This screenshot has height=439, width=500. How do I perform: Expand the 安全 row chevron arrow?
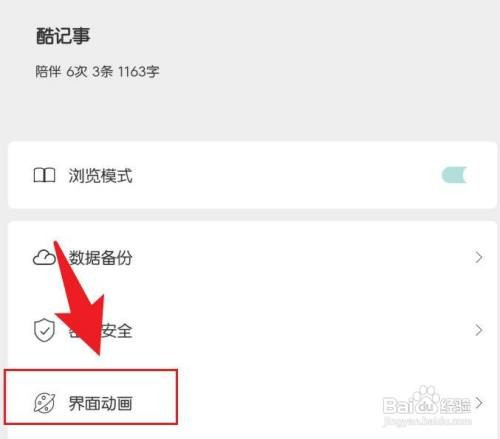pyautogui.click(x=479, y=330)
